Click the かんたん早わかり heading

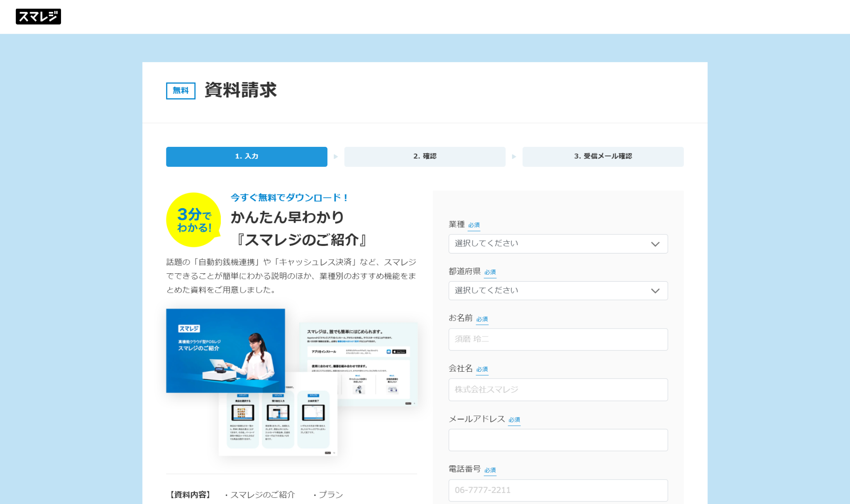tap(287, 217)
